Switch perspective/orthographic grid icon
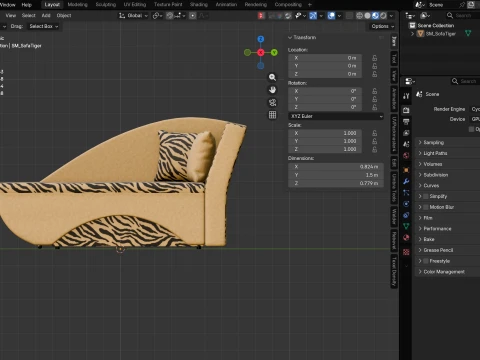 point(272,115)
